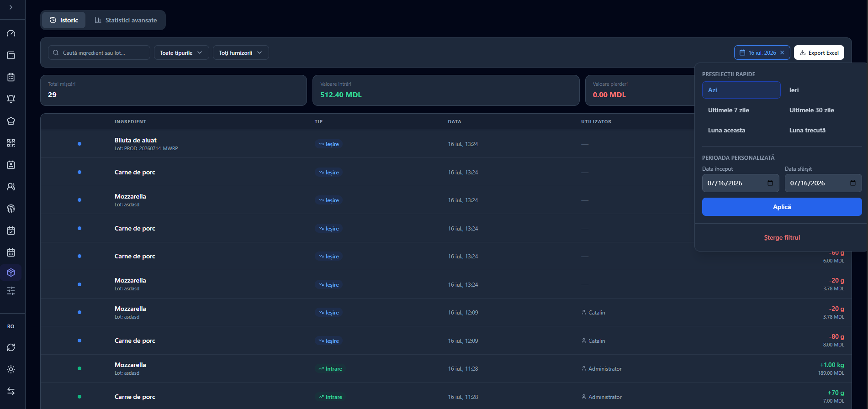The width and height of the screenshot is (868, 409).
Task: Open the chef hat icon in sidebar
Action: (11, 121)
